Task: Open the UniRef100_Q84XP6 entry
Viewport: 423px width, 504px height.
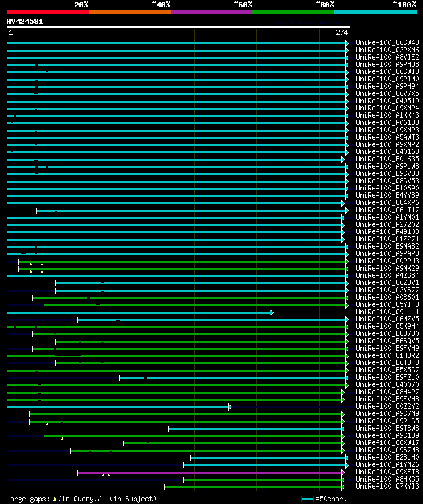Action: (387, 202)
